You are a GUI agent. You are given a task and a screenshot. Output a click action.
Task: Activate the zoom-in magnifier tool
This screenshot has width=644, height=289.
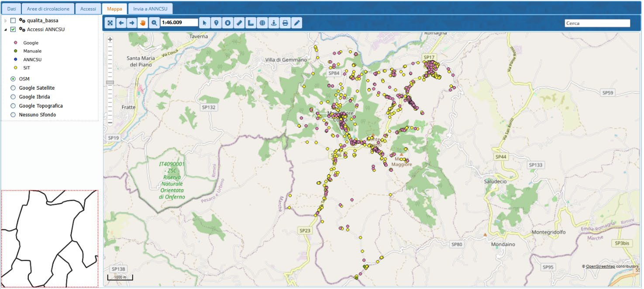coord(153,23)
